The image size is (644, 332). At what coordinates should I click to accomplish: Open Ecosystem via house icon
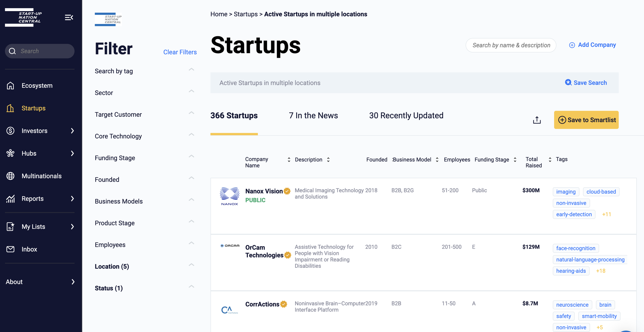point(10,86)
